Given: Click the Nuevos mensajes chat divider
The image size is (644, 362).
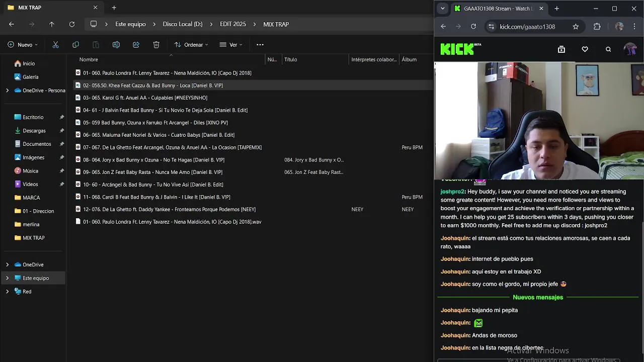Looking at the screenshot, I should [538, 297].
